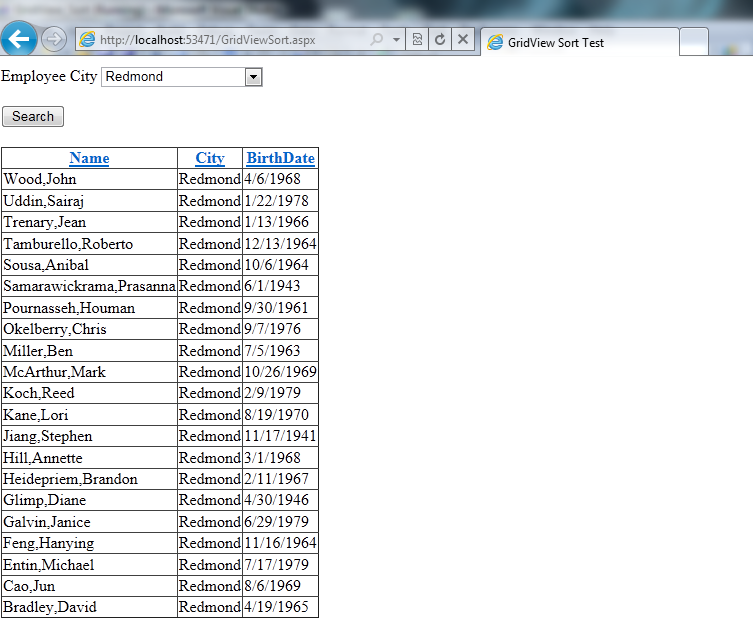Open the address bar autocomplete dropdown arrow
This screenshot has width=753, height=632.
coord(396,40)
